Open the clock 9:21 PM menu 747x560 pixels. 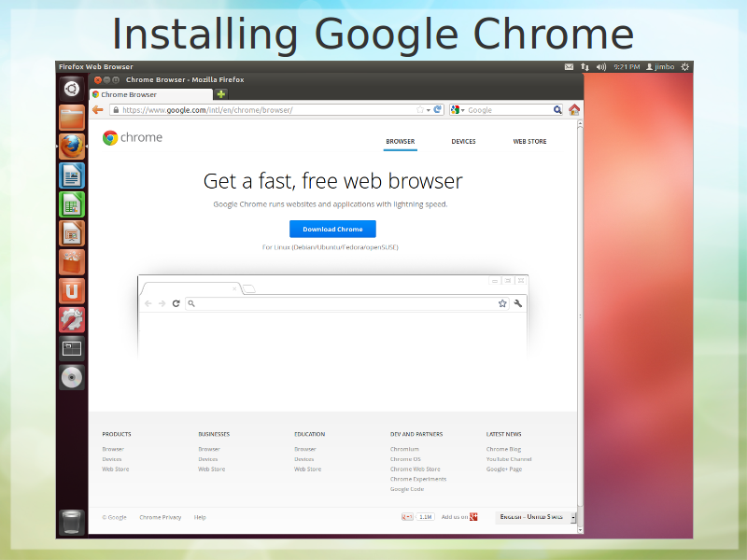pos(627,66)
